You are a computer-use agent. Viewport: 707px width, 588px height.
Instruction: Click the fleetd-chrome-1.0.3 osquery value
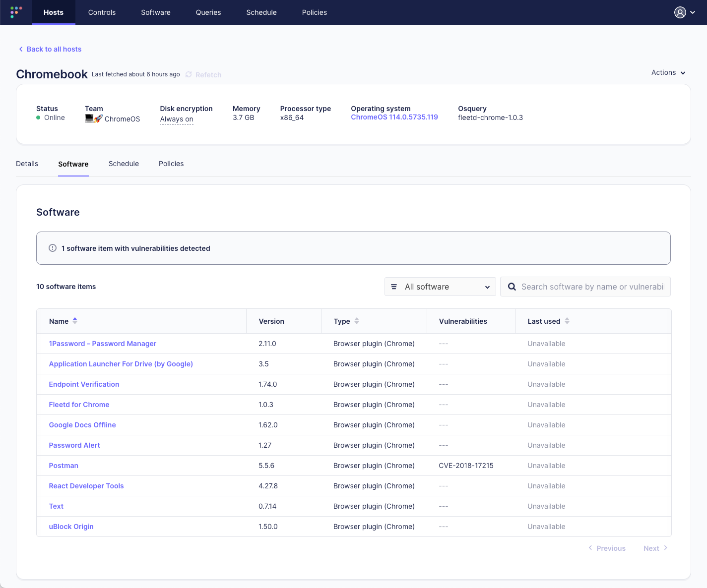coord(490,118)
